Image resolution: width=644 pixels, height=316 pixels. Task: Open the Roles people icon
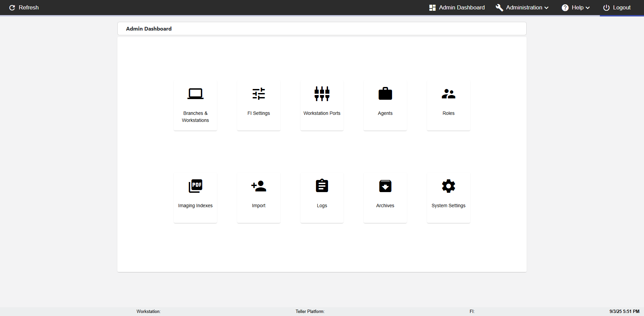448,94
